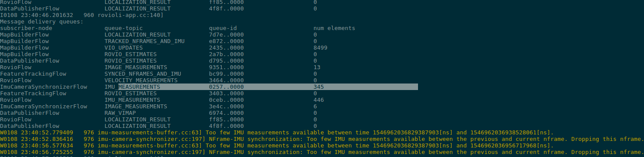Image resolution: width=644 pixels, height=157 pixels.
Task: Select queue-id 9351..0000
Action: click(226, 67)
